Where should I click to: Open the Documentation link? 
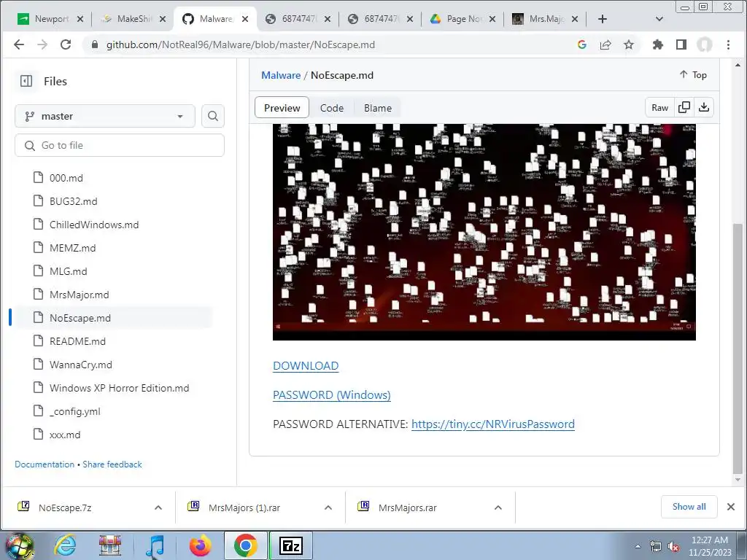click(44, 464)
